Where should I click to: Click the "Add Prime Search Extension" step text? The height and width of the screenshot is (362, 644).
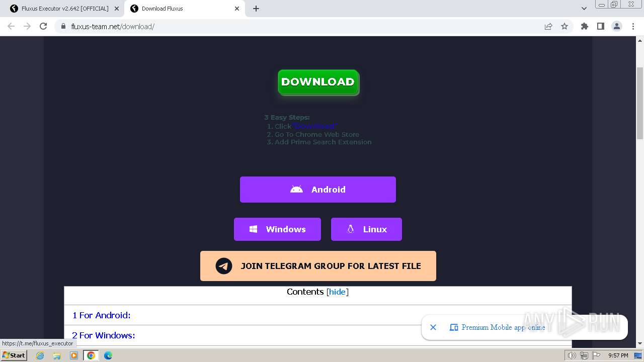pyautogui.click(x=323, y=142)
